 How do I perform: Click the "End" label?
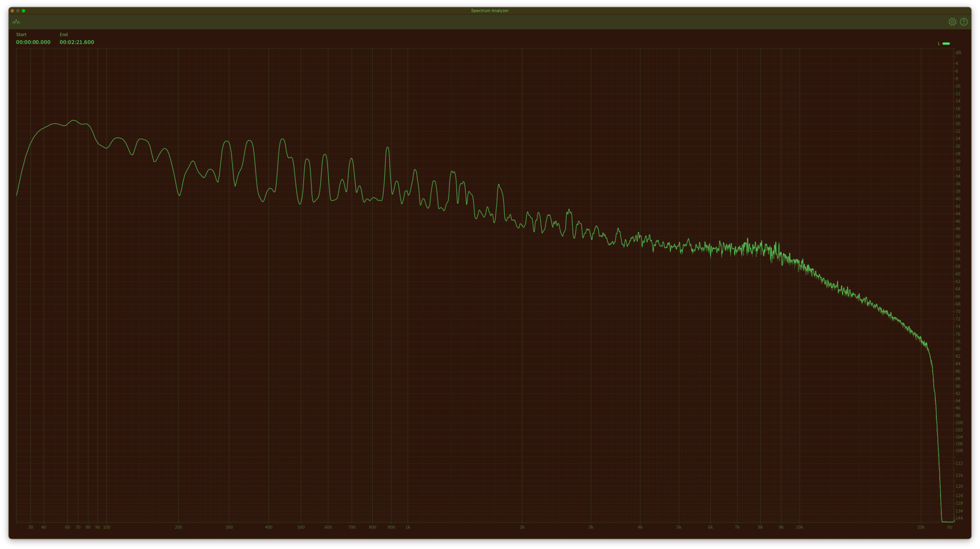(x=64, y=34)
